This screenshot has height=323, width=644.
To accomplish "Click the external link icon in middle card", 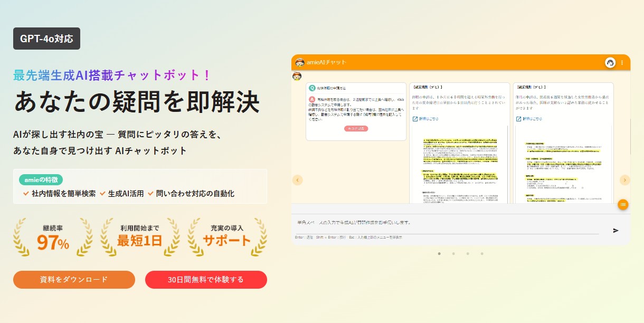I will coord(415,119).
